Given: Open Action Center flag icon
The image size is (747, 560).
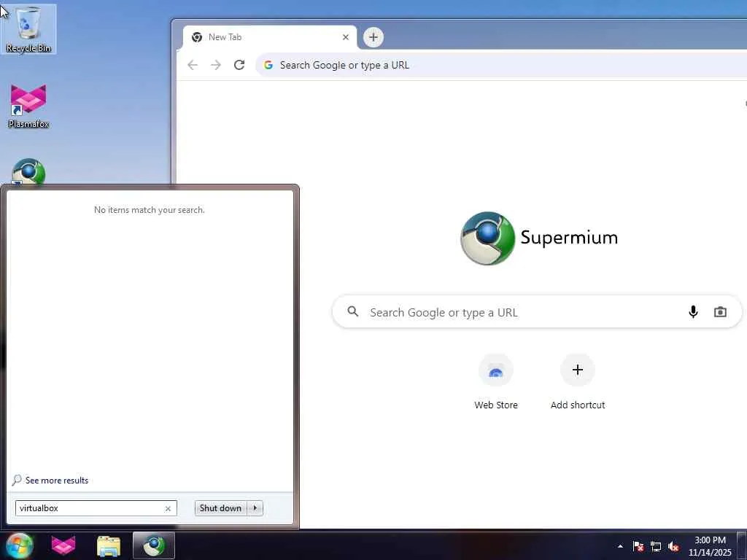Looking at the screenshot, I should [638, 546].
